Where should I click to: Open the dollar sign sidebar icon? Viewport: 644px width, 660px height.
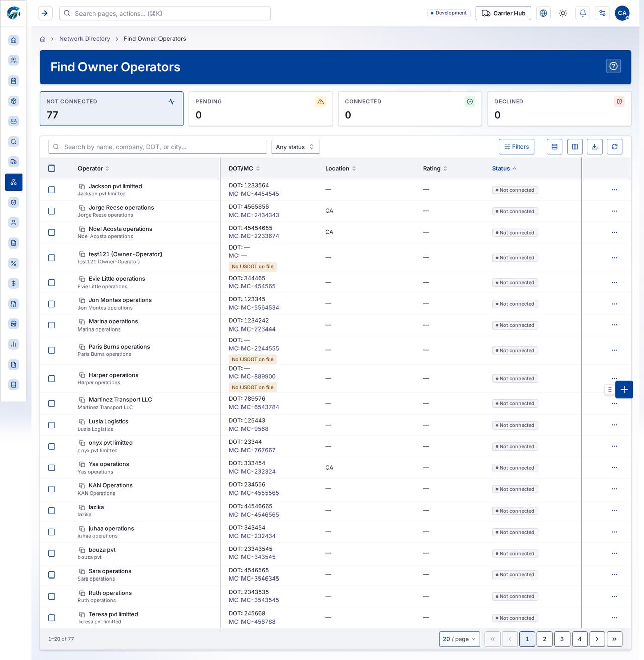[14, 283]
